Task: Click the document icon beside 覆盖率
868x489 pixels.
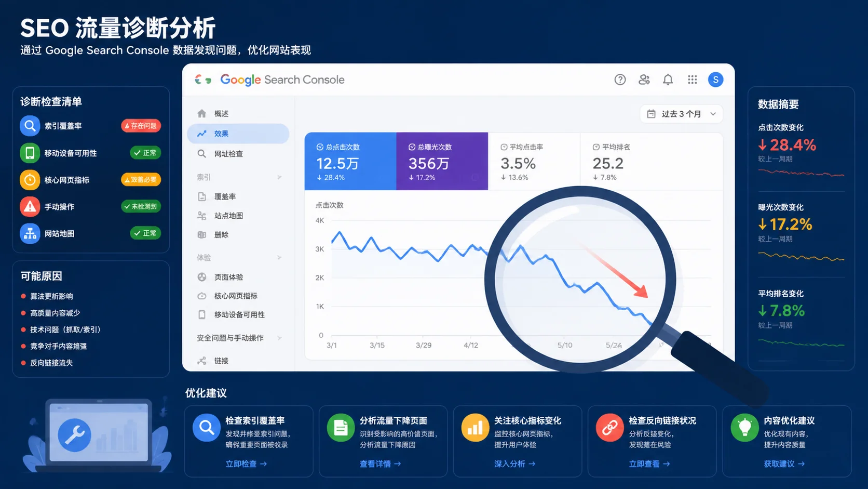Action: [x=202, y=196]
